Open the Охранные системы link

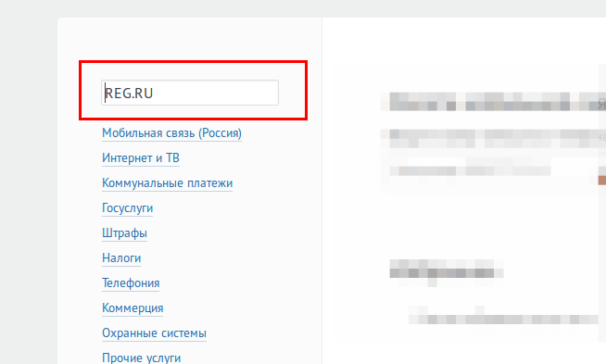point(154,333)
